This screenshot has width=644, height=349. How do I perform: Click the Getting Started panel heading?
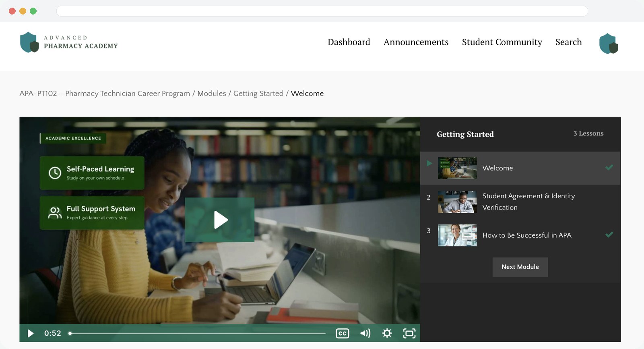pyautogui.click(x=465, y=134)
